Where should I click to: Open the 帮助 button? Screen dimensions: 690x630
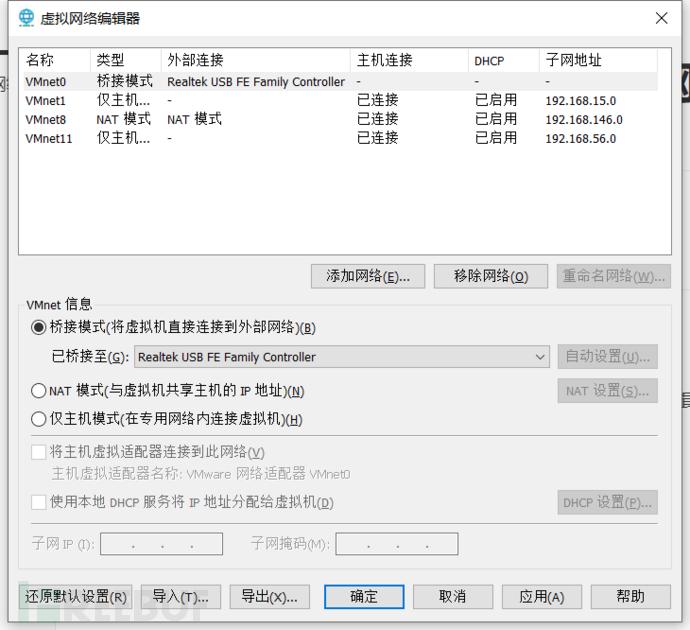(x=631, y=597)
